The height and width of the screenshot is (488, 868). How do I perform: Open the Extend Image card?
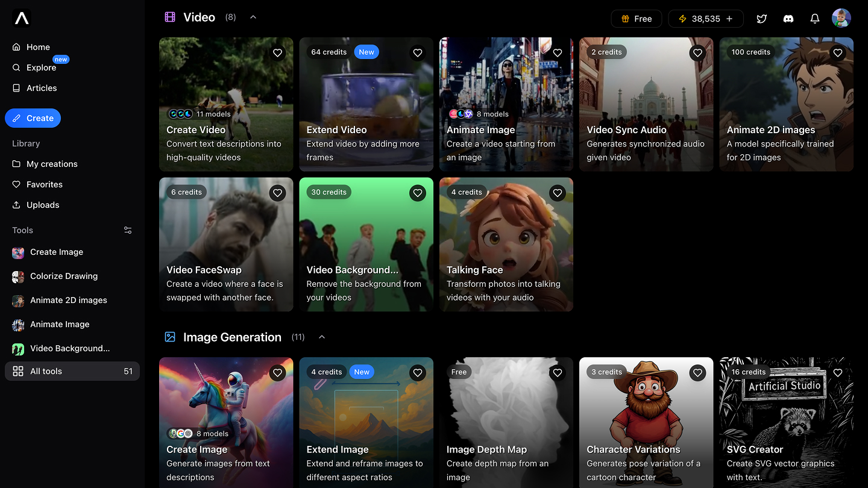coord(366,422)
